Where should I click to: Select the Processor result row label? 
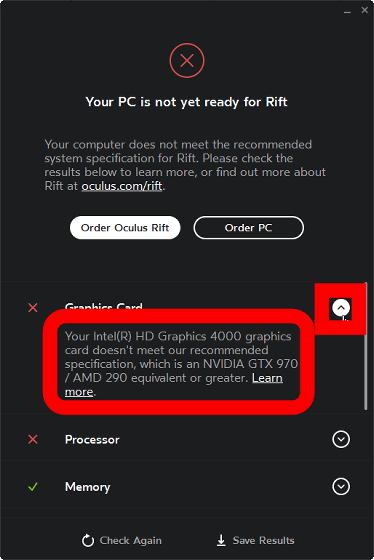92,440
